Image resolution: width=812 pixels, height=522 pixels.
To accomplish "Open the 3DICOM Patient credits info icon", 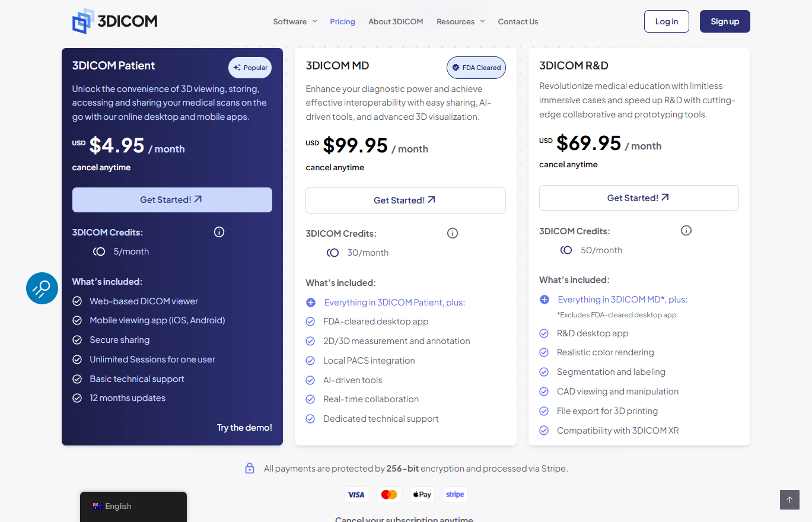I will [219, 232].
